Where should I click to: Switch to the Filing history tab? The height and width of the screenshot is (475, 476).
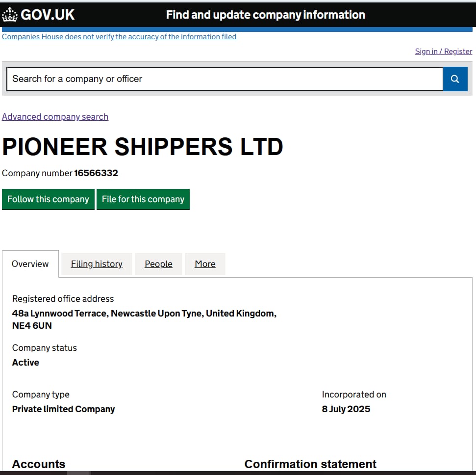[x=97, y=264]
